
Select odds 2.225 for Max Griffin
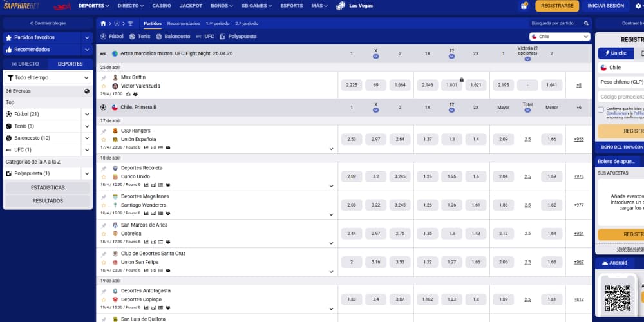coord(352,85)
